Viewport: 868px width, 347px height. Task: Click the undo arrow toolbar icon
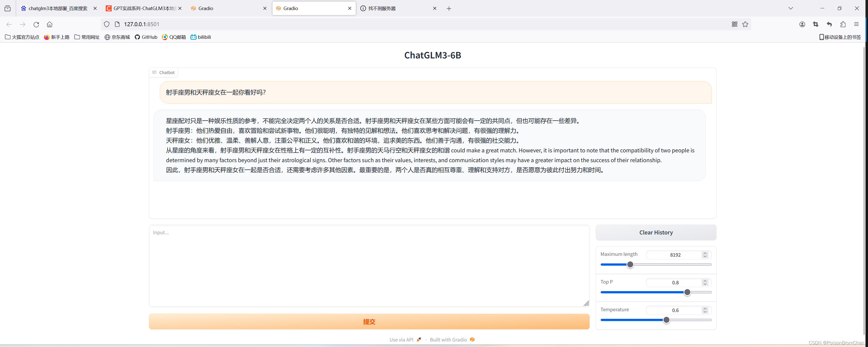(829, 24)
